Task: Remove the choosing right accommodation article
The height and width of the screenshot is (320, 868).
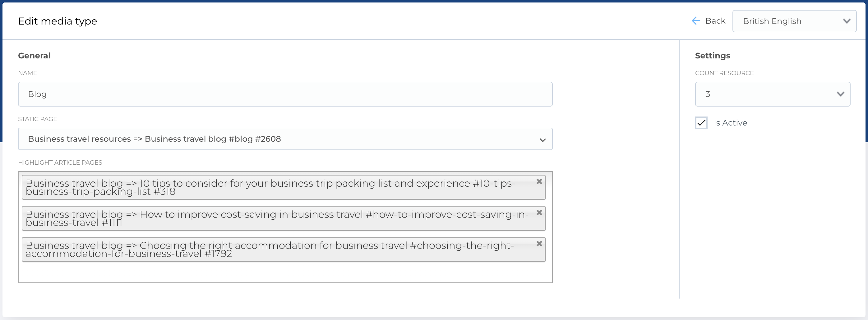Action: coord(539,244)
